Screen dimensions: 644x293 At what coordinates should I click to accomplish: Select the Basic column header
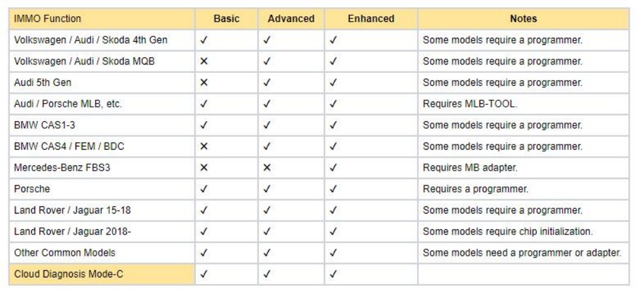pos(226,19)
